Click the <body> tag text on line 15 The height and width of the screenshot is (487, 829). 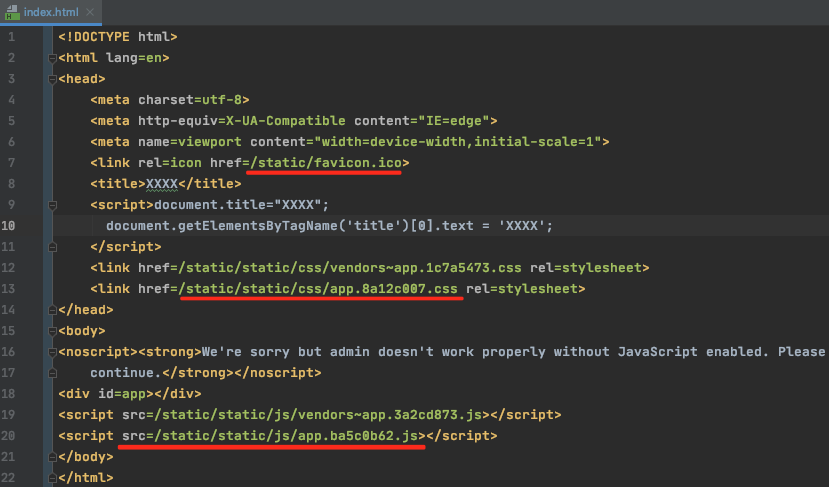(82, 331)
